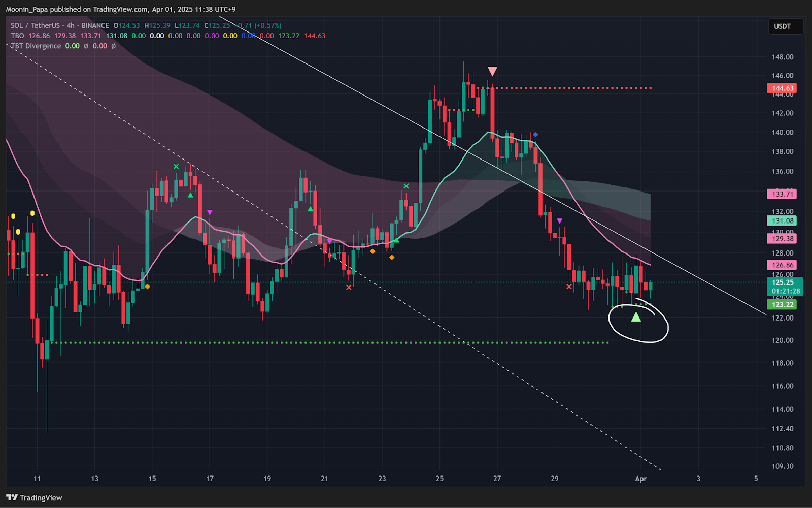Click the TBT Divergence indicator legend

[x=36, y=46]
